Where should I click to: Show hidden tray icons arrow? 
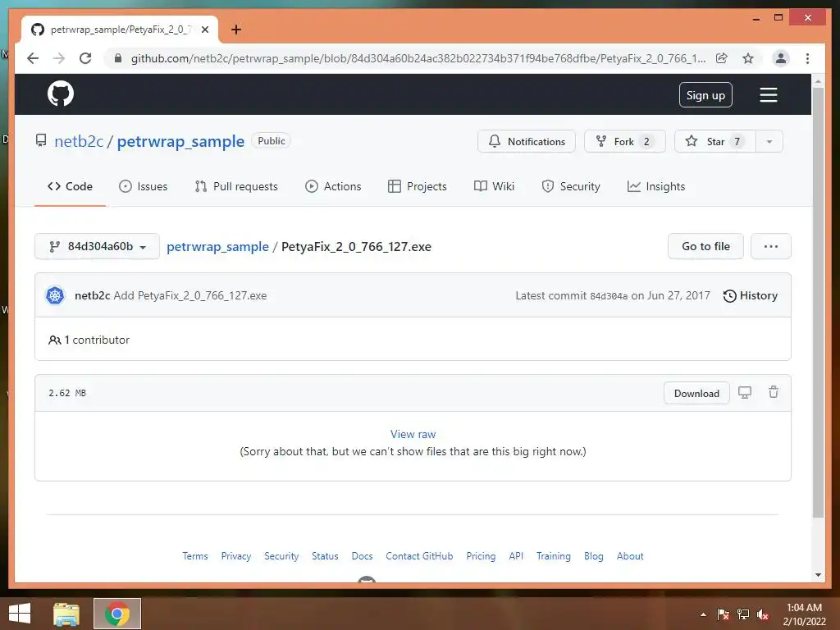coord(703,614)
